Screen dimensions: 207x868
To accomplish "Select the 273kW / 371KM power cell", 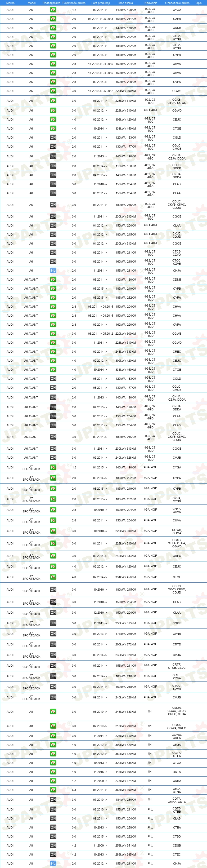I will [x=125, y=781].
